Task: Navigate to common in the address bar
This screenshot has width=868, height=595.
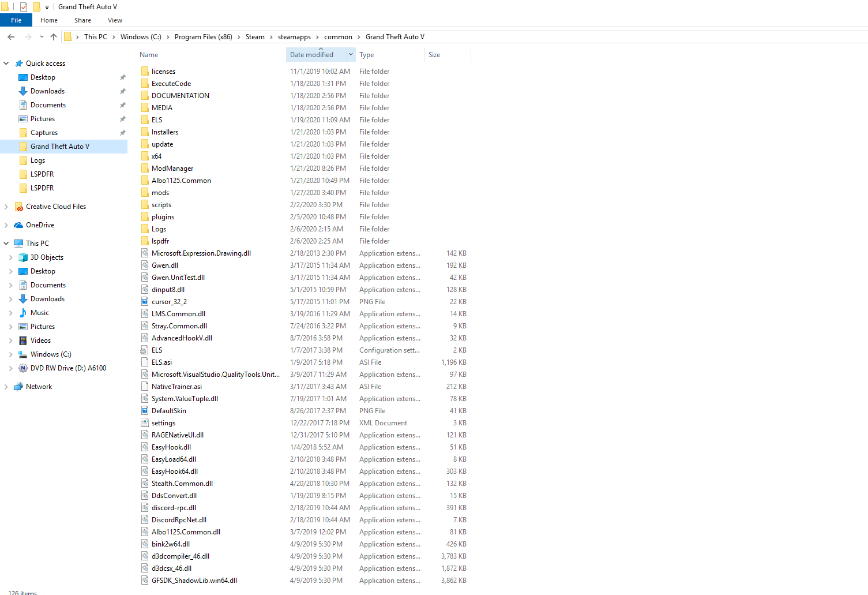Action: point(338,37)
